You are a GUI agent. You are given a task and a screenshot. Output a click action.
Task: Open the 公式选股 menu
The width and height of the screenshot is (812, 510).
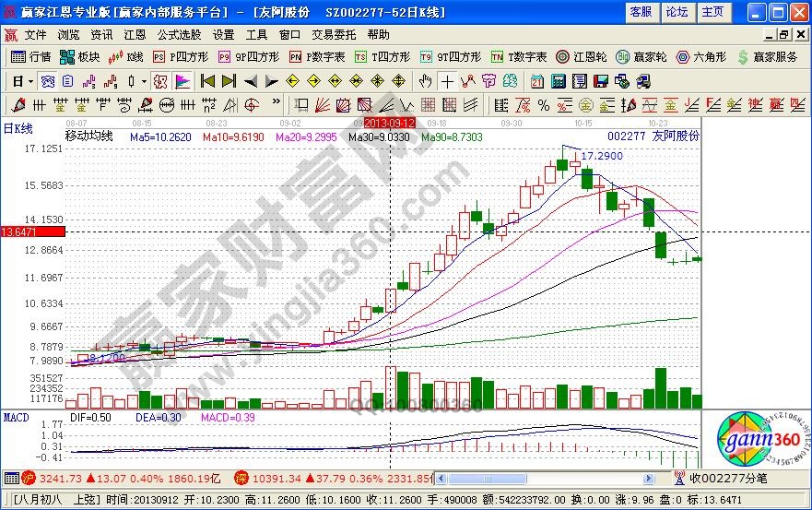[x=179, y=34]
